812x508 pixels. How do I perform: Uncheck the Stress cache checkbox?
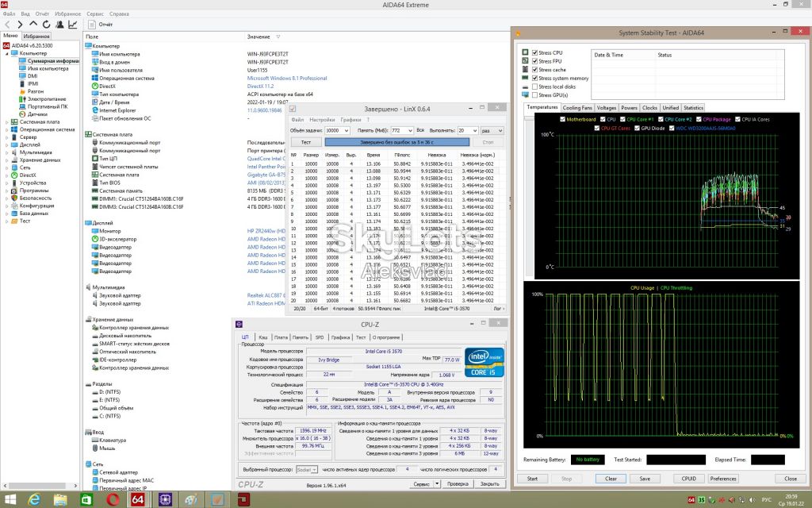tap(535, 70)
